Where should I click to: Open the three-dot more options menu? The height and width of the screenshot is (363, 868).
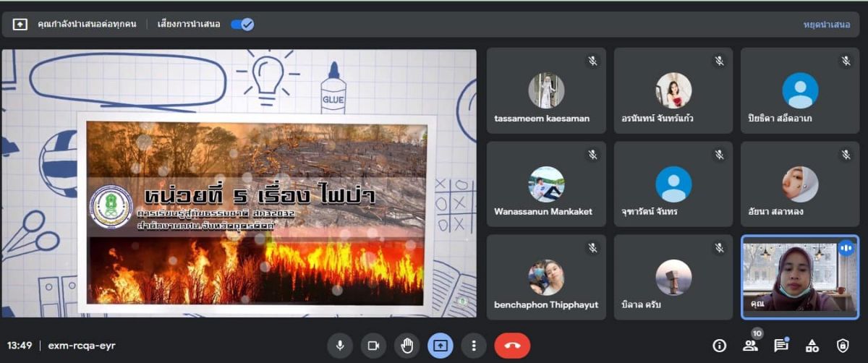(473, 346)
